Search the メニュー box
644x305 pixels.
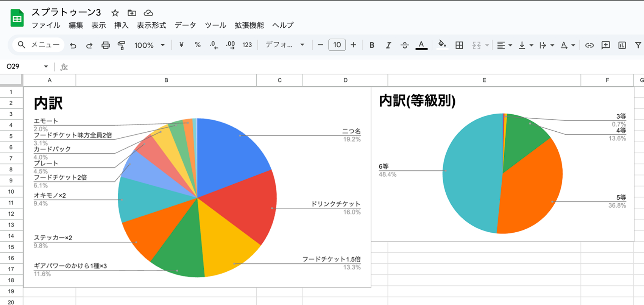point(39,45)
